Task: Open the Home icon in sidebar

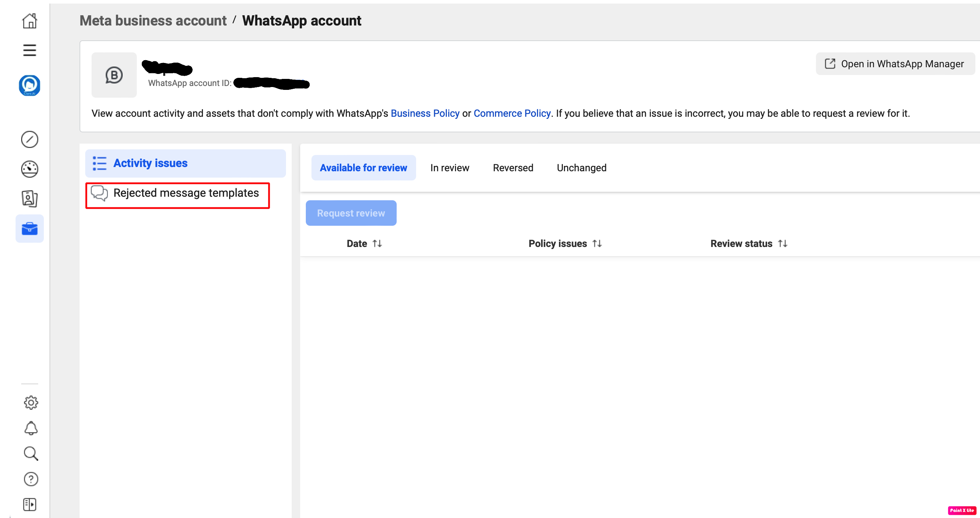Action: tap(29, 21)
